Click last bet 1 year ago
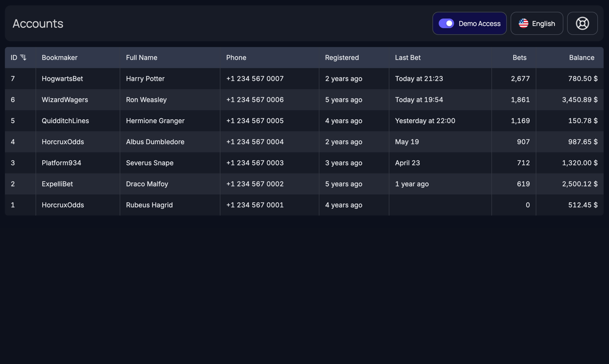This screenshot has height=364, width=609. click(412, 184)
